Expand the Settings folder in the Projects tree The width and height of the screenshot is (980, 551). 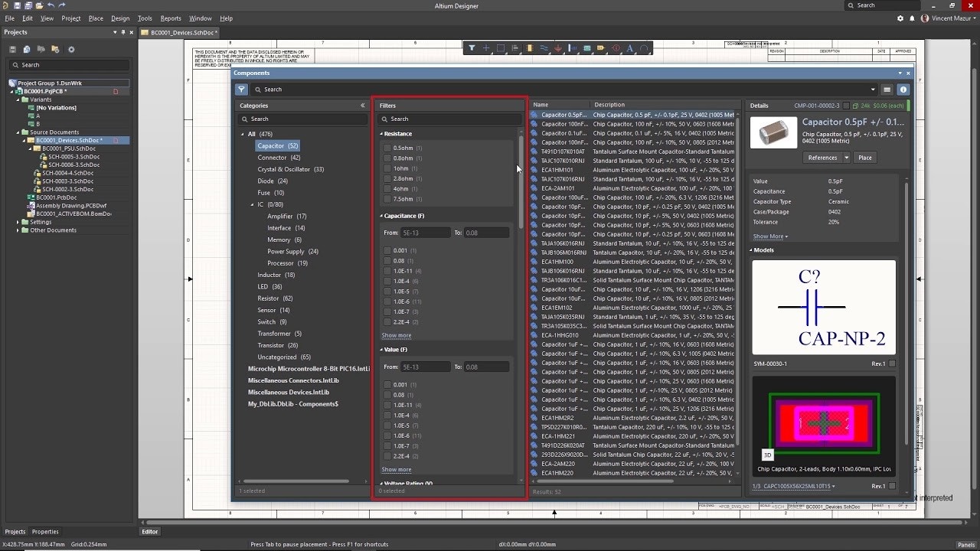coord(19,222)
